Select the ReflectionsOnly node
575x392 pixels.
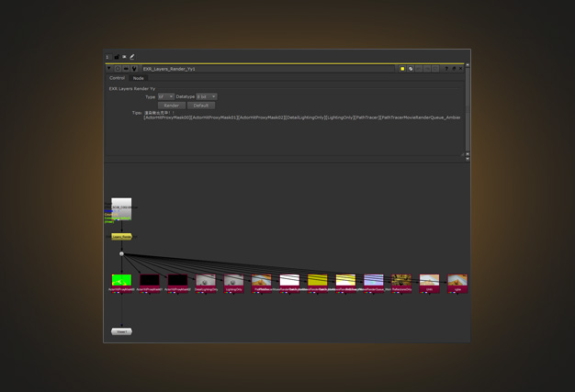point(401,284)
